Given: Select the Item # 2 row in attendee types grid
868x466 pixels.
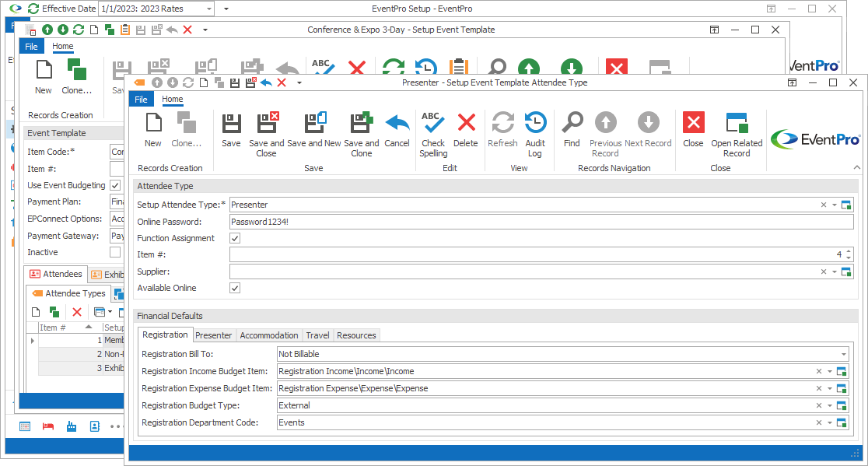Looking at the screenshot, I should [81, 354].
